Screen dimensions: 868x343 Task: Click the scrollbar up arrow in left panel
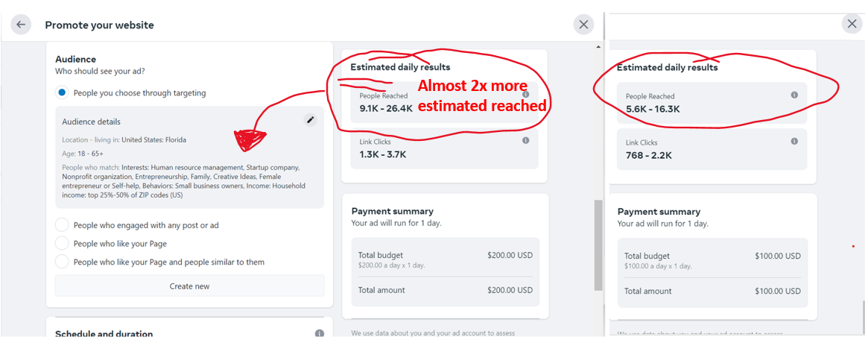598,47
